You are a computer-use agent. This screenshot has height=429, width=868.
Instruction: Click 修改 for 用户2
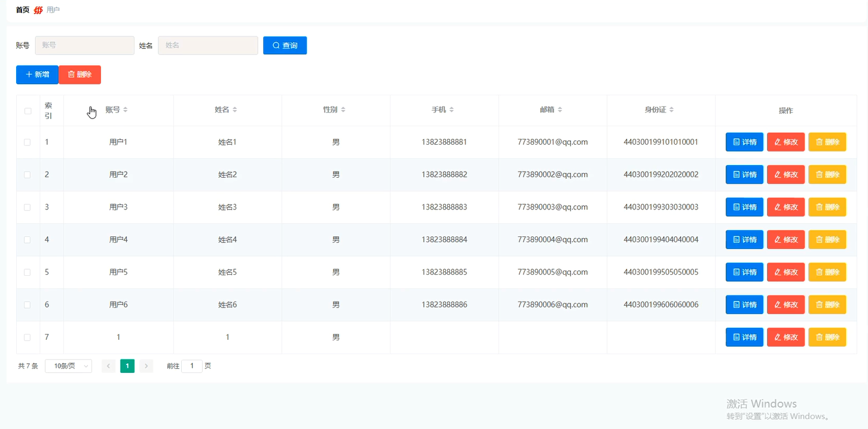point(786,175)
